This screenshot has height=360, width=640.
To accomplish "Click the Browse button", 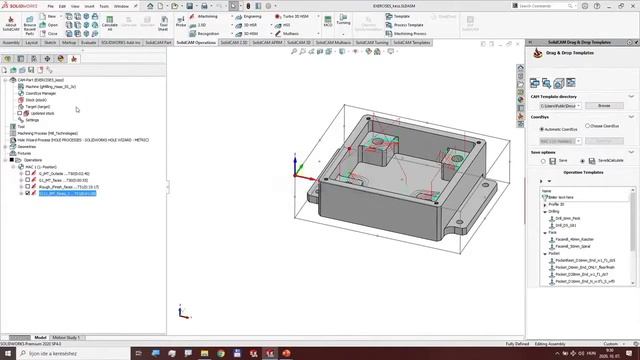I will 604,106.
